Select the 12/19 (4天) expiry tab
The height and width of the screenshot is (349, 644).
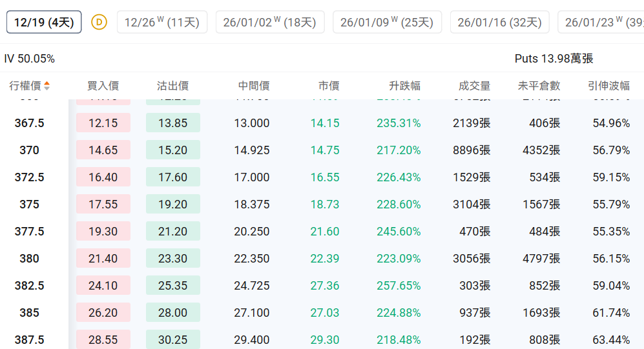pyautogui.click(x=44, y=23)
